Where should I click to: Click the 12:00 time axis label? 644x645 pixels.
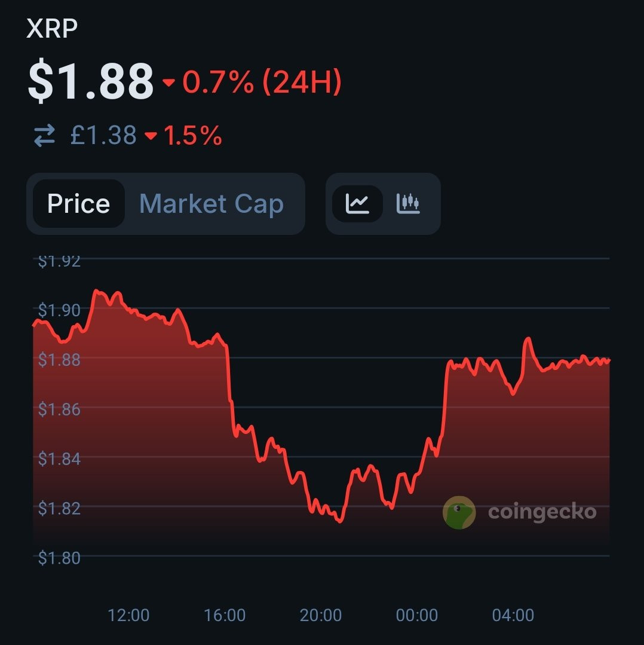click(128, 615)
